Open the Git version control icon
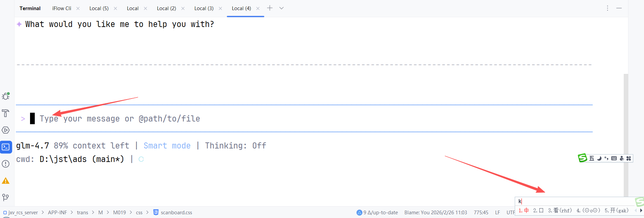 click(6, 197)
